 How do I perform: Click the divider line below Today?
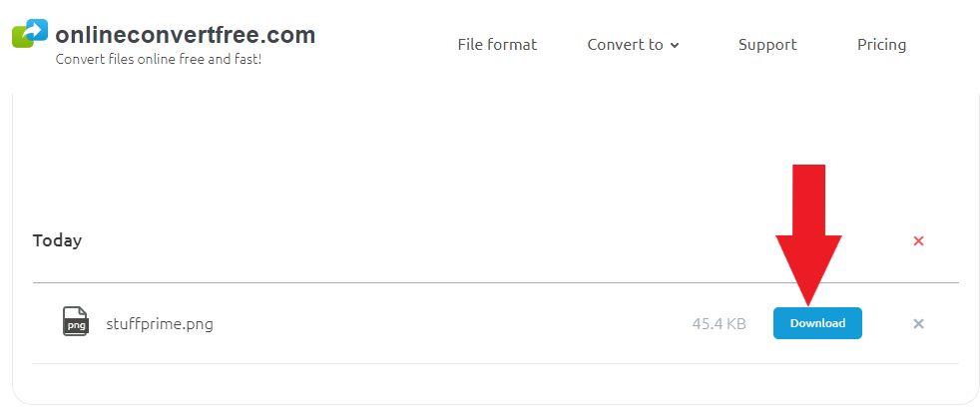click(495, 282)
